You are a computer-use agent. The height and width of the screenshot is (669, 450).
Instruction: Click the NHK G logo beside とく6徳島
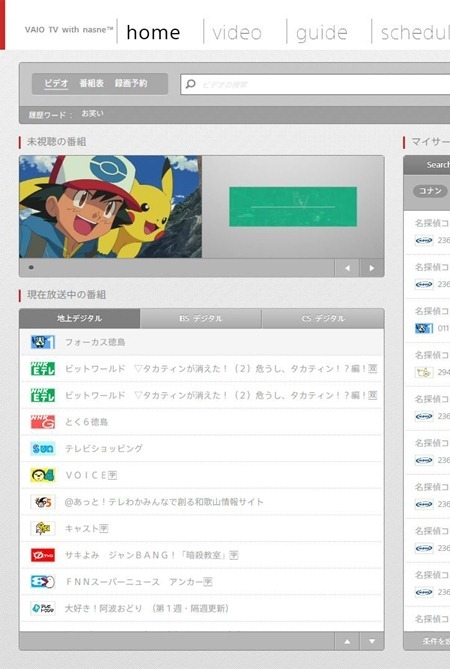click(43, 422)
